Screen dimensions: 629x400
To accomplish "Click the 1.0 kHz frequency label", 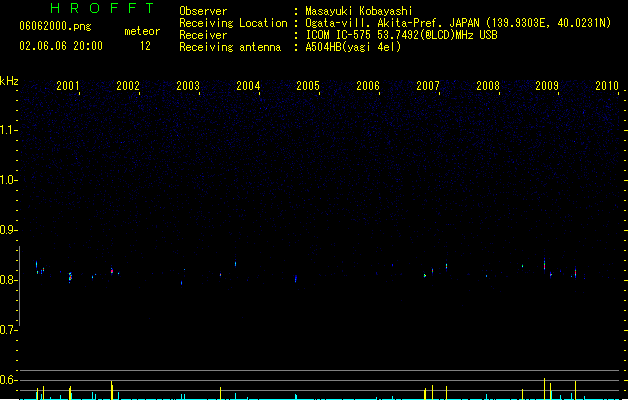I will (8, 180).
